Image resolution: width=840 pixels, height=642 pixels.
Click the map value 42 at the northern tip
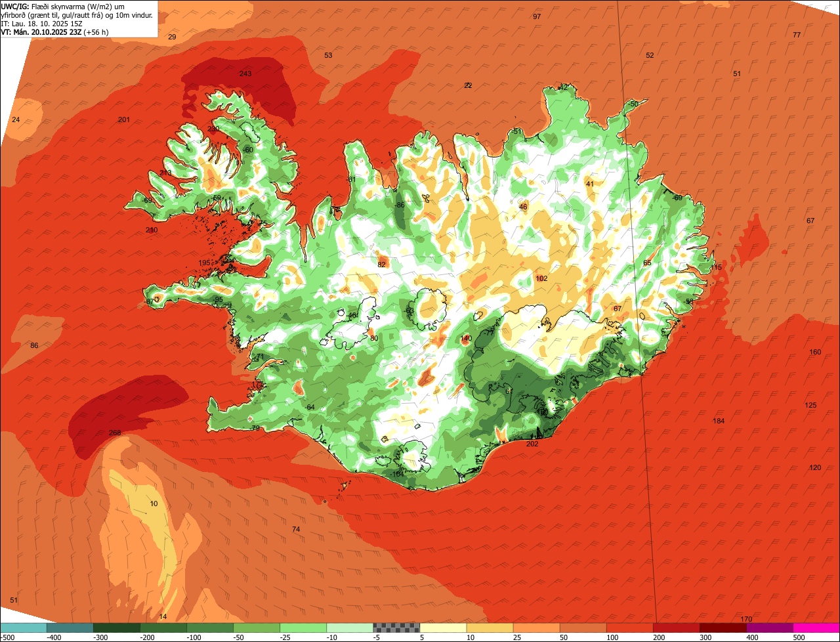point(563,87)
